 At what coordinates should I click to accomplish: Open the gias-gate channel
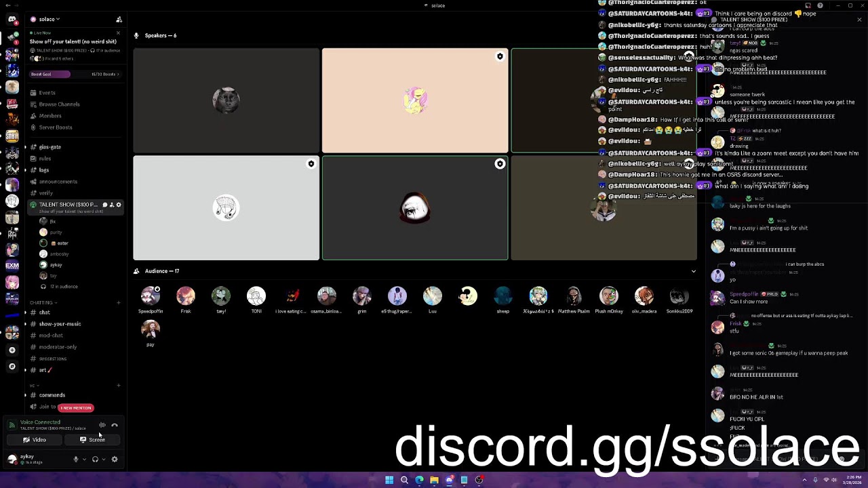[50, 147]
